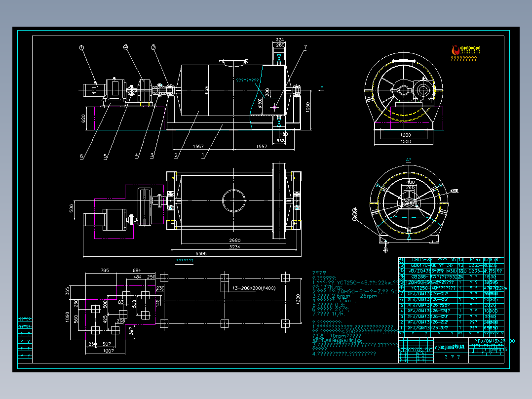Click the circled balloon 1 above the motor

(x=82, y=47)
